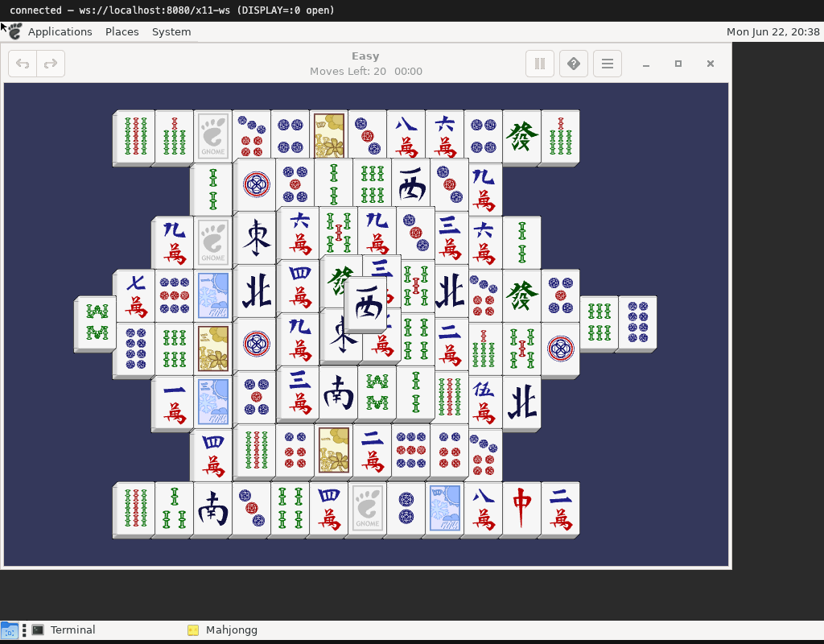
Task: Select the Mahjongg taskbar entry
Action: click(x=223, y=630)
